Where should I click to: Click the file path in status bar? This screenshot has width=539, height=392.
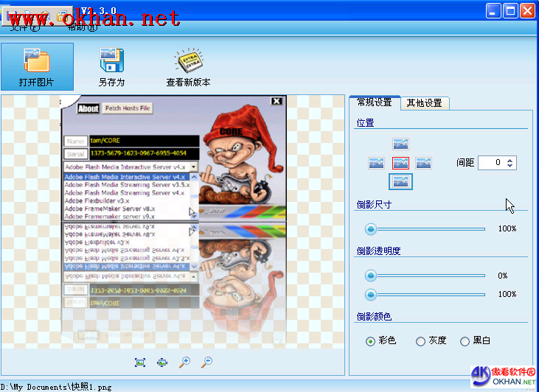coord(56,387)
